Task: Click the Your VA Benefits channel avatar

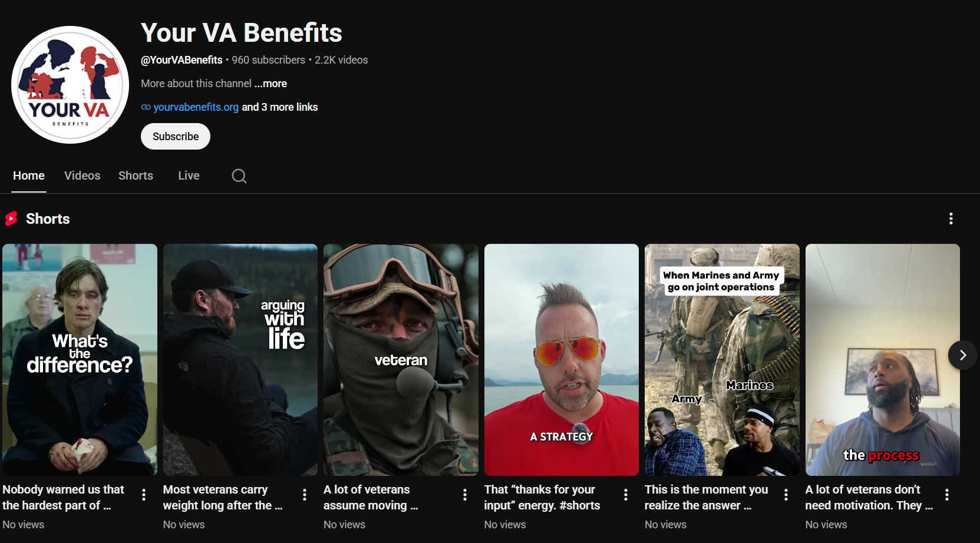Action: click(70, 85)
